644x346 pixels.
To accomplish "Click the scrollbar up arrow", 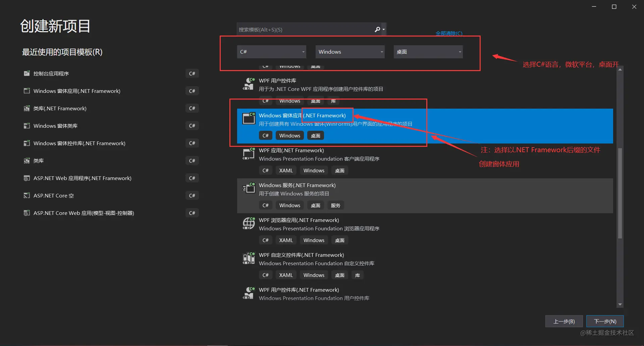I will [x=620, y=69].
